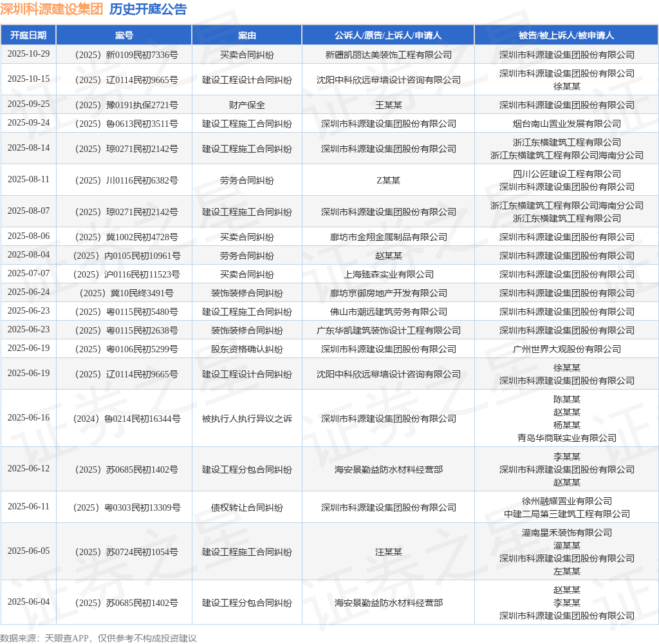Click case number (2025)冀10民终3491号
The image size is (659, 644).
(x=126, y=293)
